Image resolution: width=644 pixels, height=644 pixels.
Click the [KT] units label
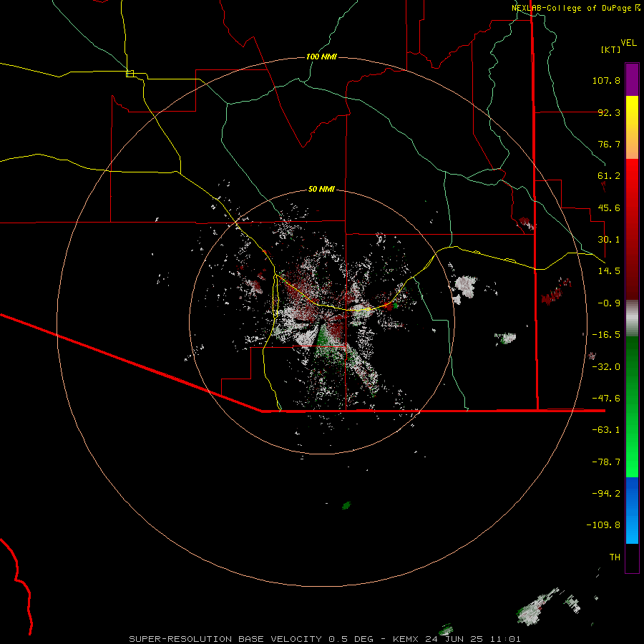(x=611, y=49)
